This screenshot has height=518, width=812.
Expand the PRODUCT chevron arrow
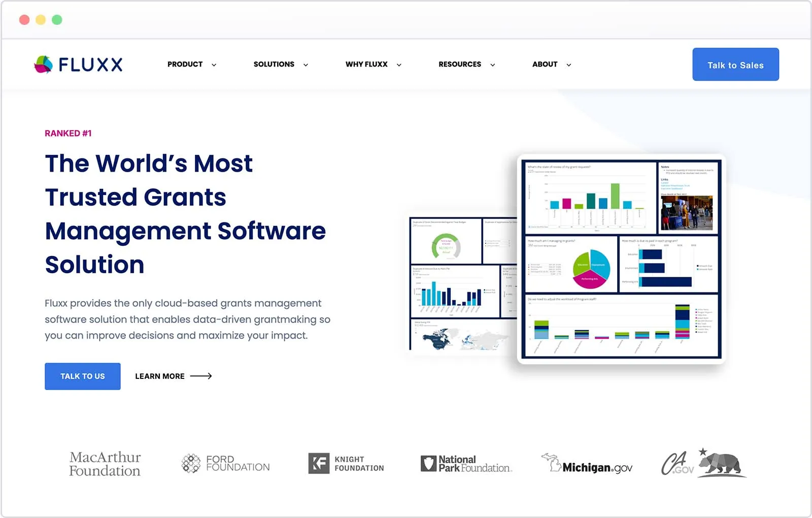pos(214,65)
